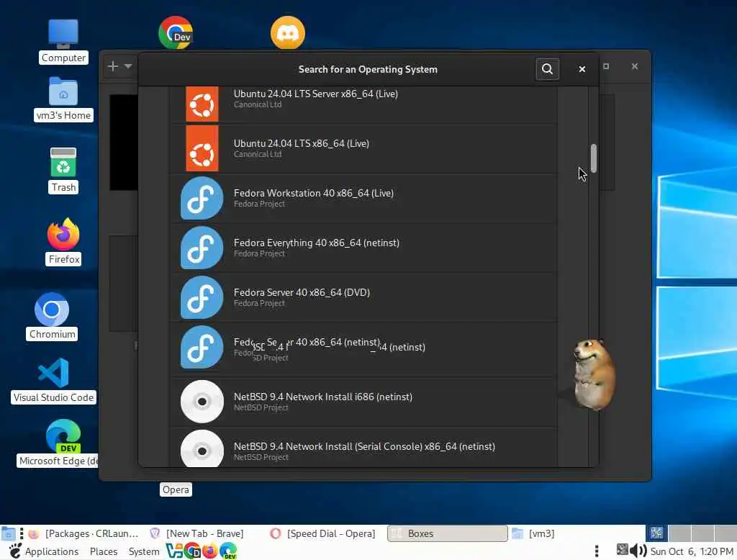Click the plus button in Boxes window
737x560 pixels.
pos(113,66)
